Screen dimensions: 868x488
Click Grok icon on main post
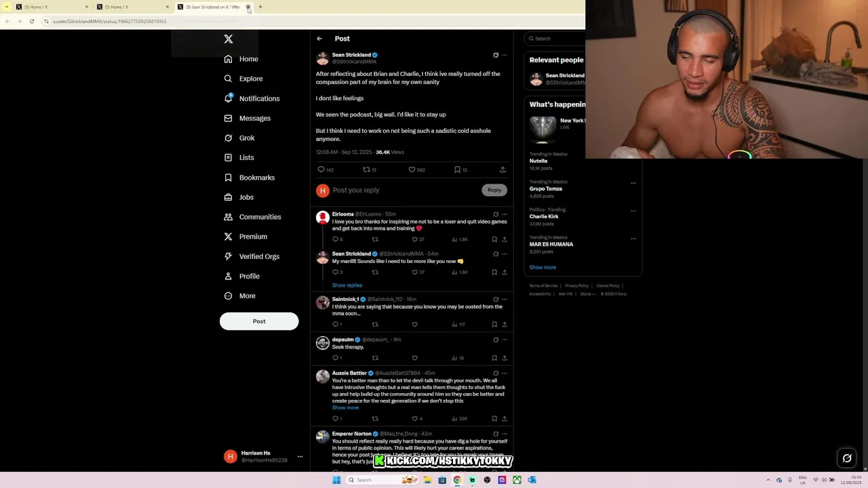(496, 55)
